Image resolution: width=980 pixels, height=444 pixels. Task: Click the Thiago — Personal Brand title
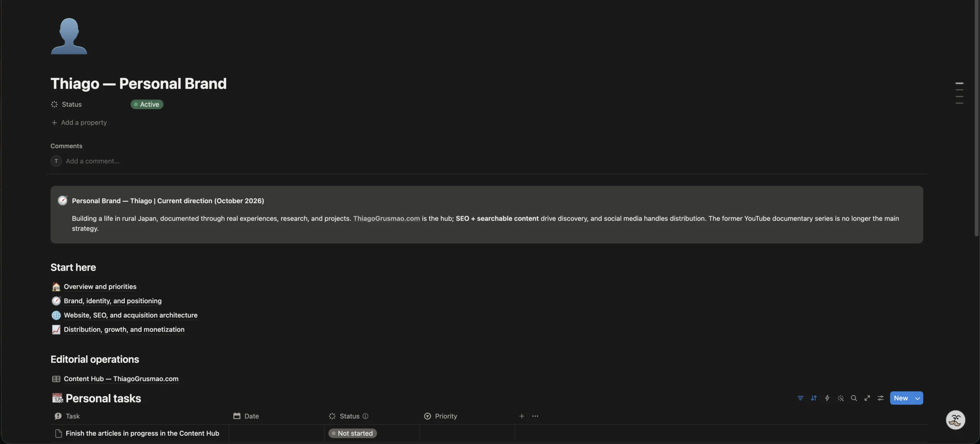coord(139,83)
